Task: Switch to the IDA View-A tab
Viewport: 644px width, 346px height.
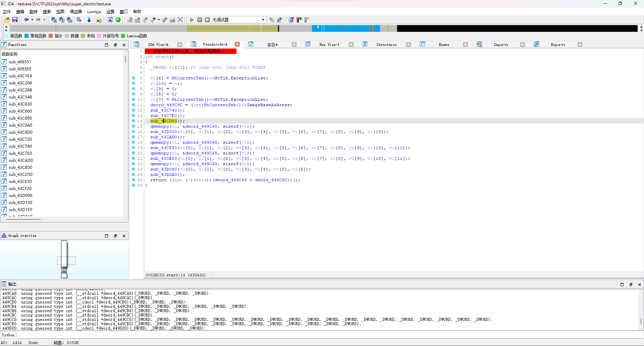Action: pyautogui.click(x=158, y=45)
